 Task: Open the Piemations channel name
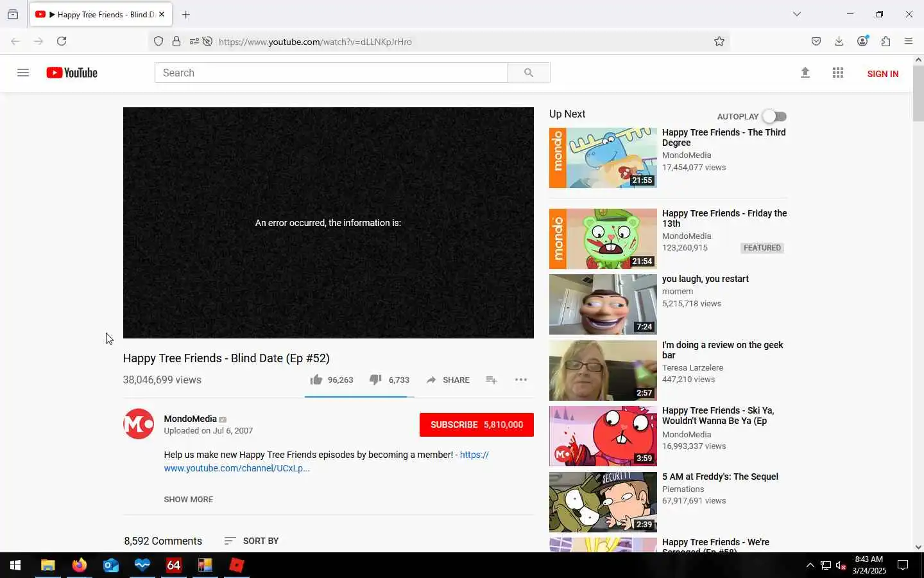click(683, 489)
